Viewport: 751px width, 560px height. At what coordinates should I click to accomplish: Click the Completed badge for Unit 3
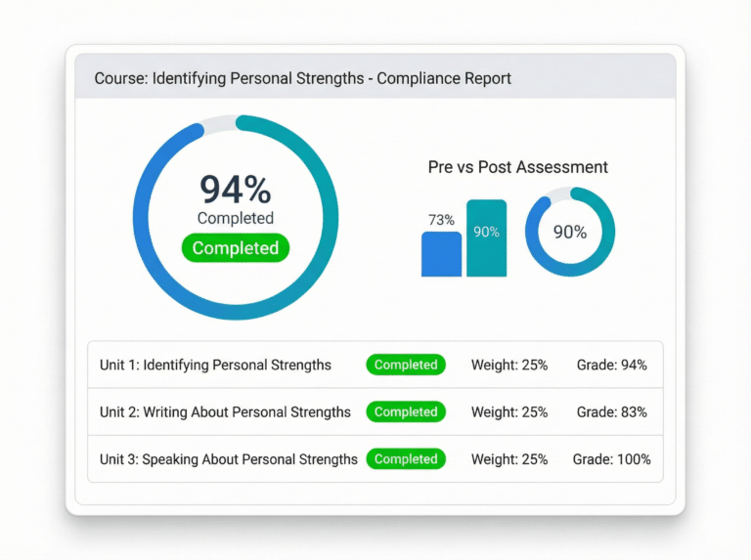click(x=406, y=458)
